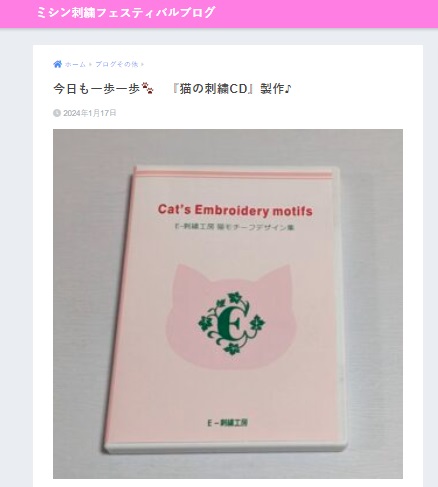Image resolution: width=438 pixels, height=487 pixels.
Task: Click the green E-刺繍工房 label at cover bottom
Action: click(228, 423)
